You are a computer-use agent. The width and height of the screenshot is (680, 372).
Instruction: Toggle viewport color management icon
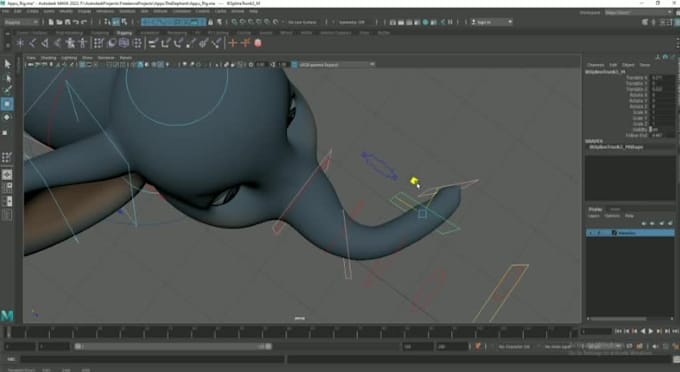pyautogui.click(x=294, y=65)
